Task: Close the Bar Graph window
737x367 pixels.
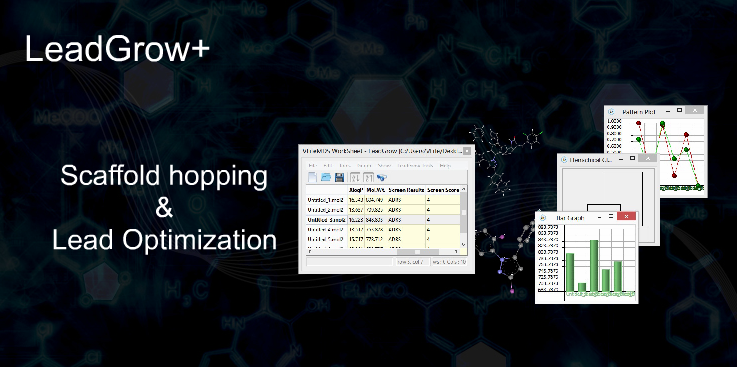Action: (x=626, y=217)
